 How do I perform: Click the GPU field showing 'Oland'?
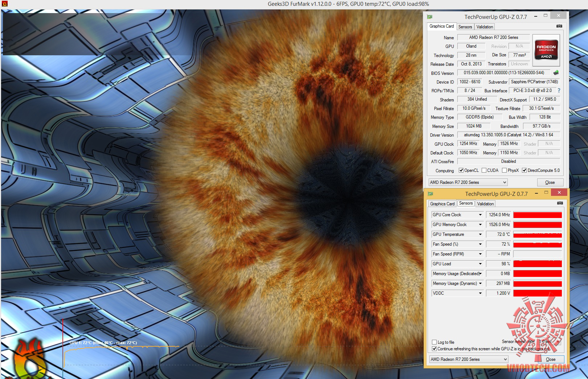pyautogui.click(x=471, y=46)
